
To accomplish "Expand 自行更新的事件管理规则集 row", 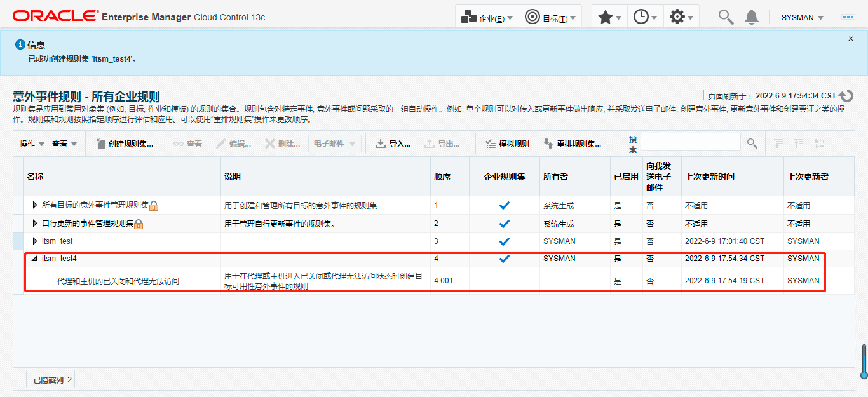I will pos(35,223).
